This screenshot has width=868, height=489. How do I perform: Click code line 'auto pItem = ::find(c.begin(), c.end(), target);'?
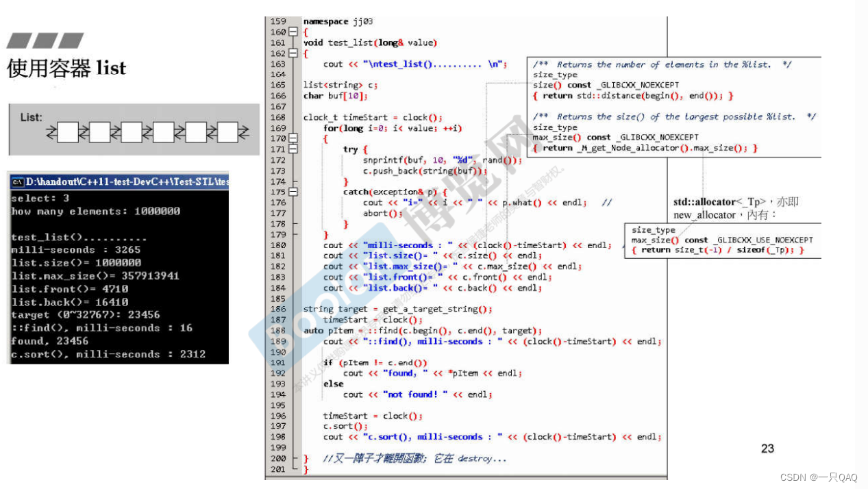pos(423,330)
